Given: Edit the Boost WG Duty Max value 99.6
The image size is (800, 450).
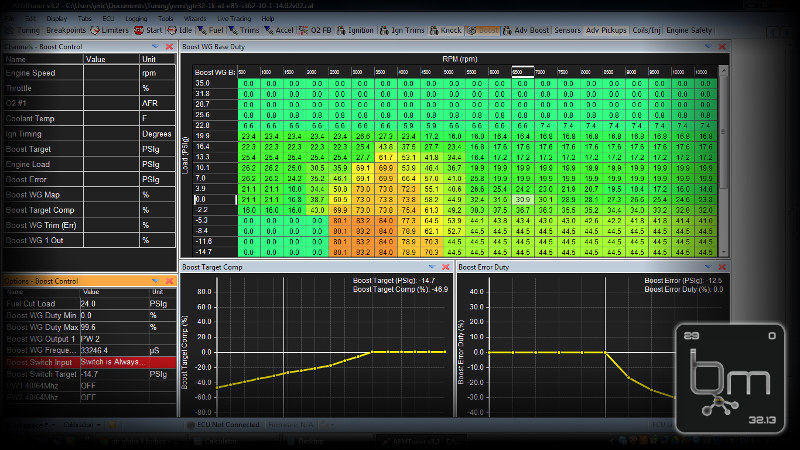Looking at the screenshot, I should 113,327.
